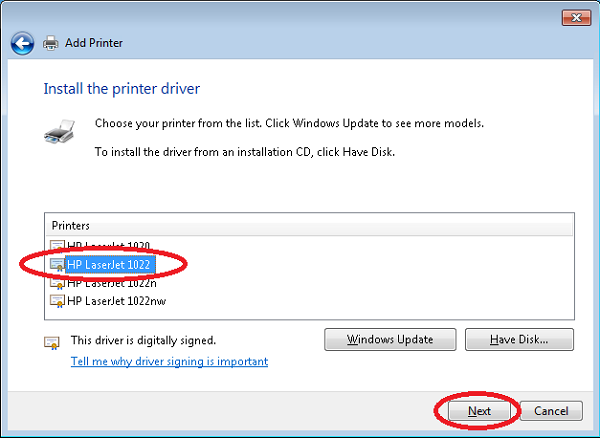Click 'This driver is digitally signed' text

pos(143,340)
